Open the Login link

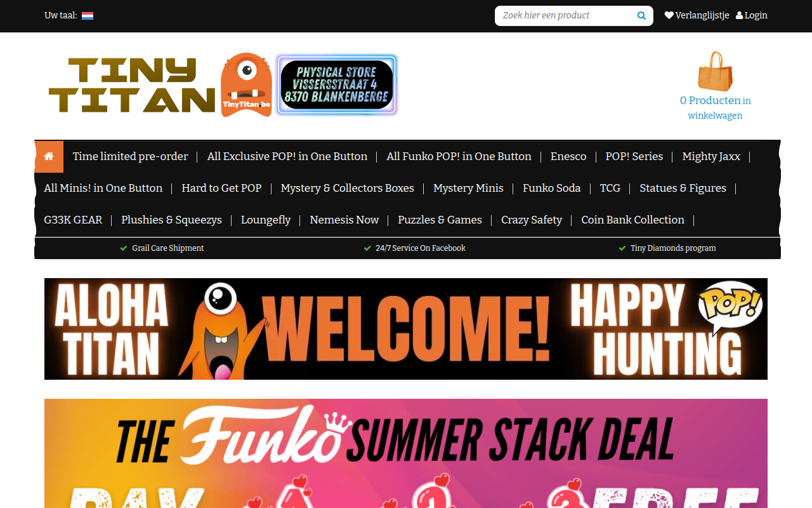(752, 15)
